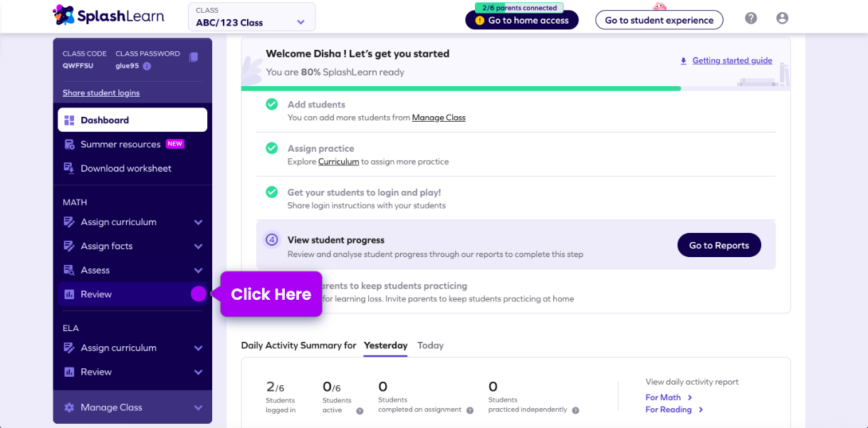Screen dimensions: 868x428
Task: Click the Go to Reports button
Action: [x=718, y=246]
